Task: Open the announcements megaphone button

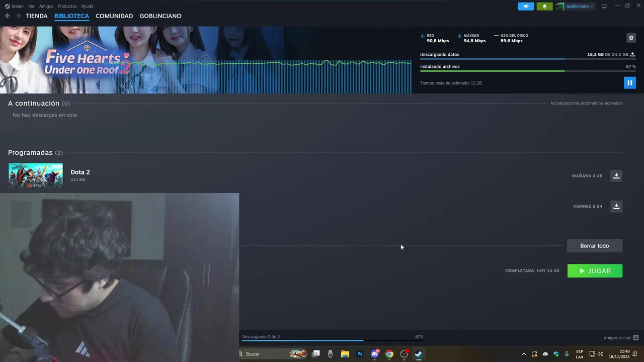Action: [x=526, y=6]
